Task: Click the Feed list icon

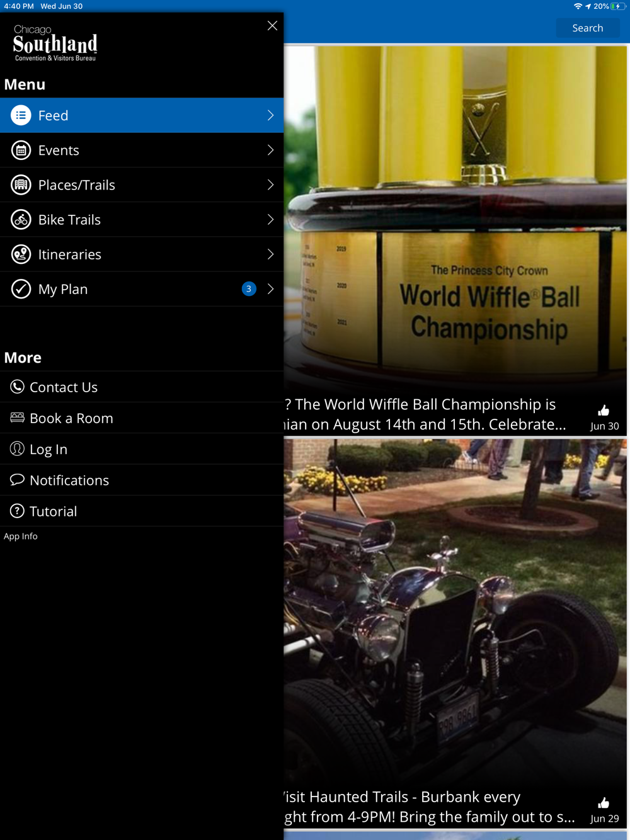Action: click(x=21, y=115)
